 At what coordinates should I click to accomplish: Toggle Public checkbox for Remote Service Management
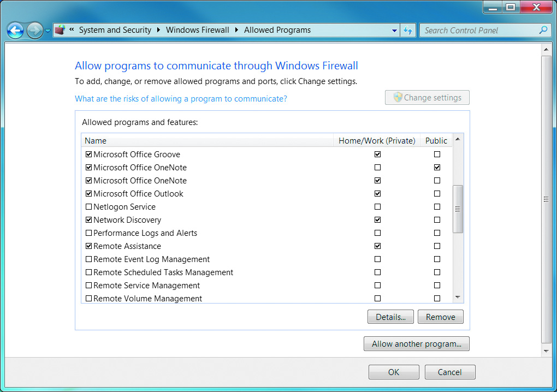tap(437, 286)
